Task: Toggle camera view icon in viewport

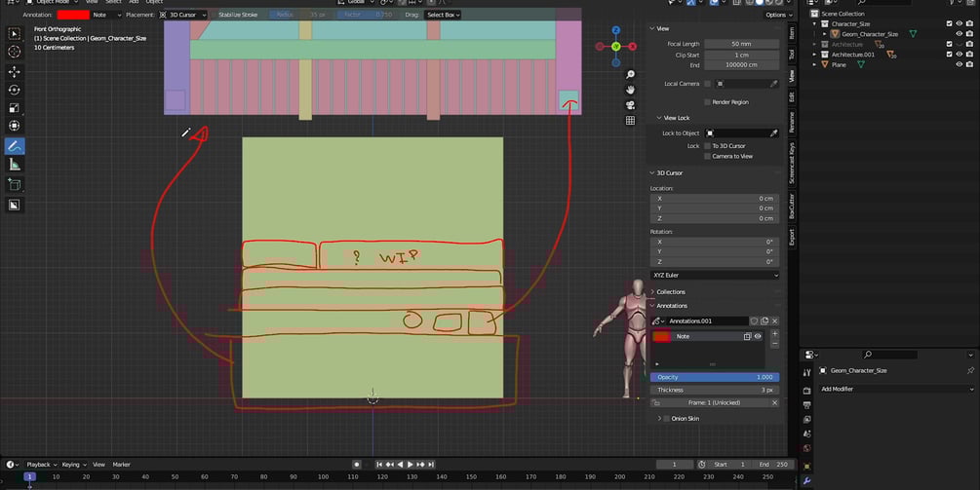Action: tap(630, 105)
